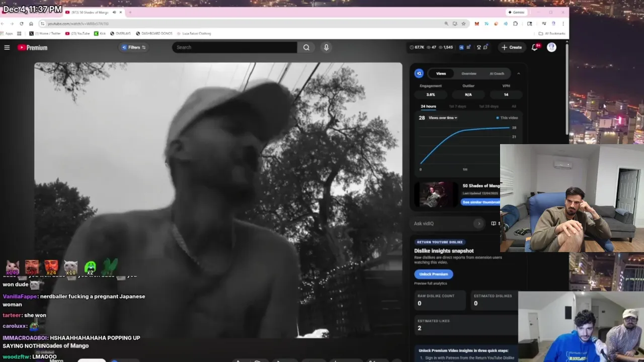Open the Gemini button in Chrome
The image size is (644, 362).
[517, 12]
